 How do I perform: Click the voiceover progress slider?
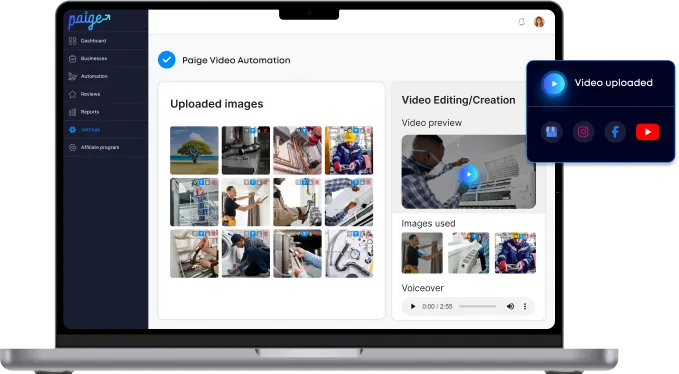[x=478, y=306]
